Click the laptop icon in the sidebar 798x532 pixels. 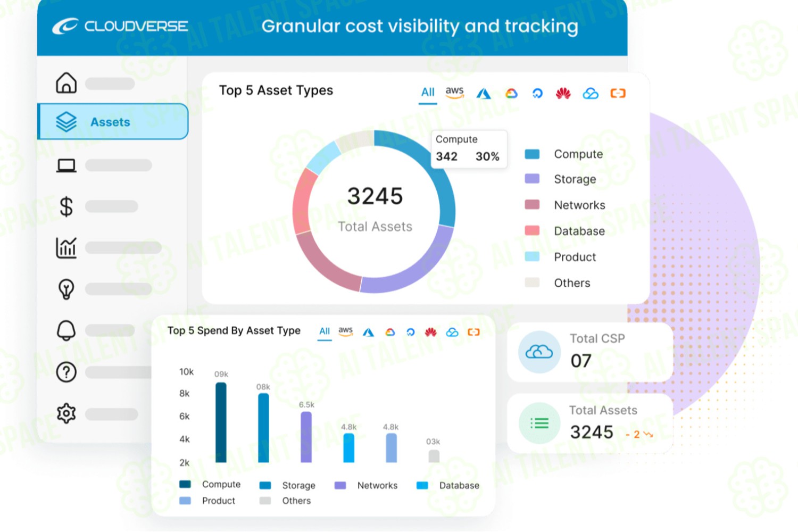pos(66,165)
